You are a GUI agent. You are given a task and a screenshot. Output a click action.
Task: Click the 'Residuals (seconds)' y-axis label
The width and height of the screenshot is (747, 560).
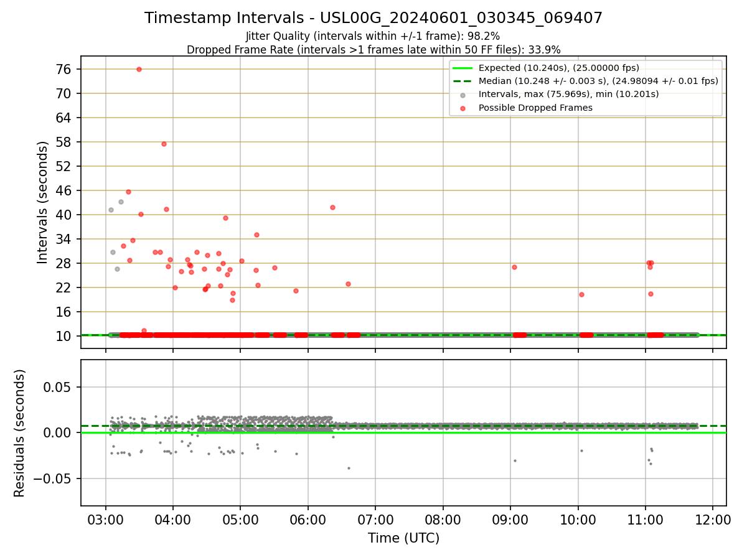(20, 433)
